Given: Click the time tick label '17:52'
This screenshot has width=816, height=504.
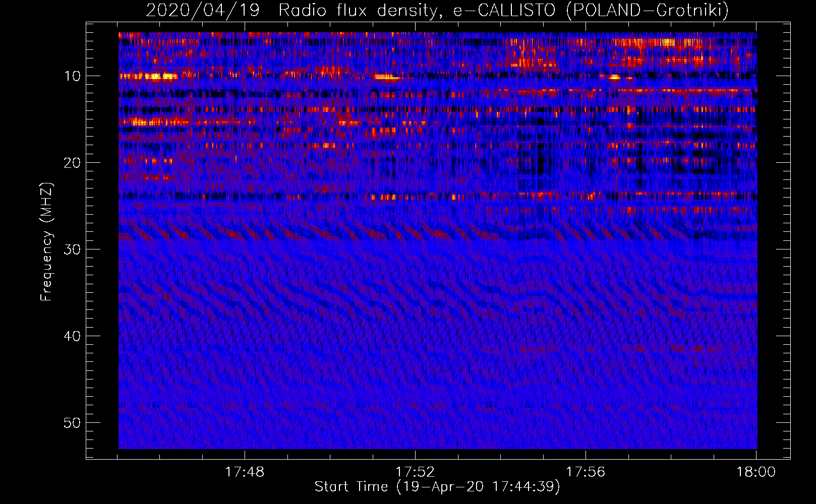Looking at the screenshot, I should click(415, 472).
